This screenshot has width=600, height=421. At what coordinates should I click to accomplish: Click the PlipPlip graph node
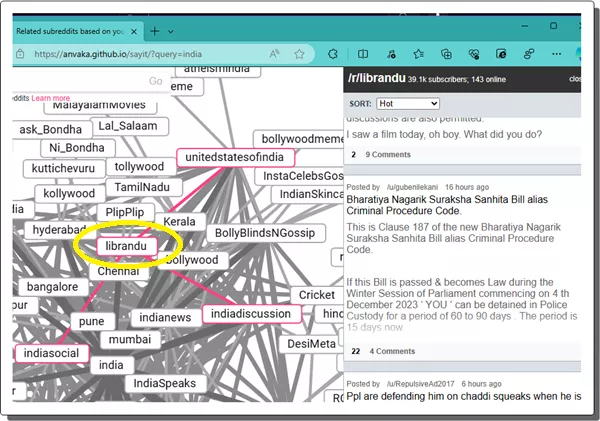[x=125, y=212]
